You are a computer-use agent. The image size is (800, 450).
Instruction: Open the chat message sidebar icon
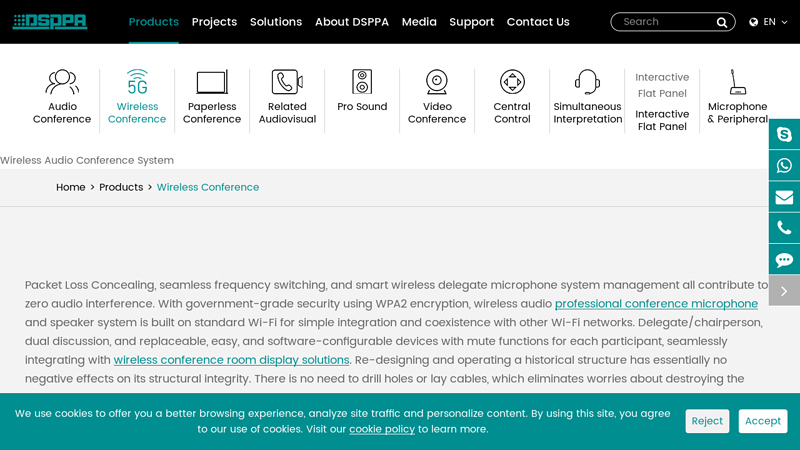pos(784,260)
